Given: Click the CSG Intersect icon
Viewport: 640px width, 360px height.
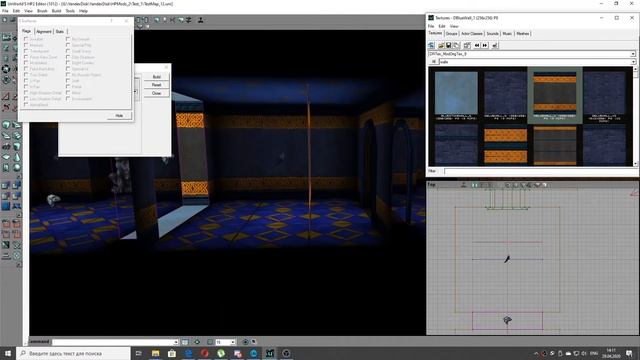Looking at the screenshot, I should [x=6, y=196].
